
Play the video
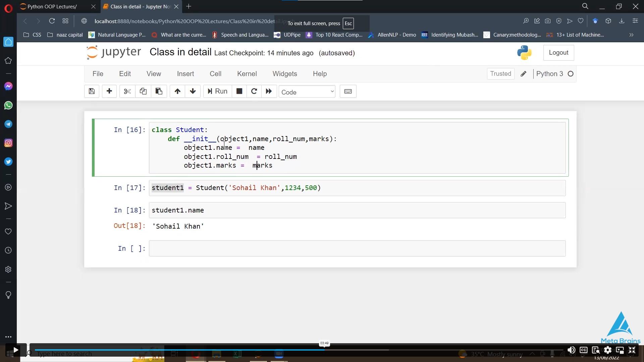15,350
